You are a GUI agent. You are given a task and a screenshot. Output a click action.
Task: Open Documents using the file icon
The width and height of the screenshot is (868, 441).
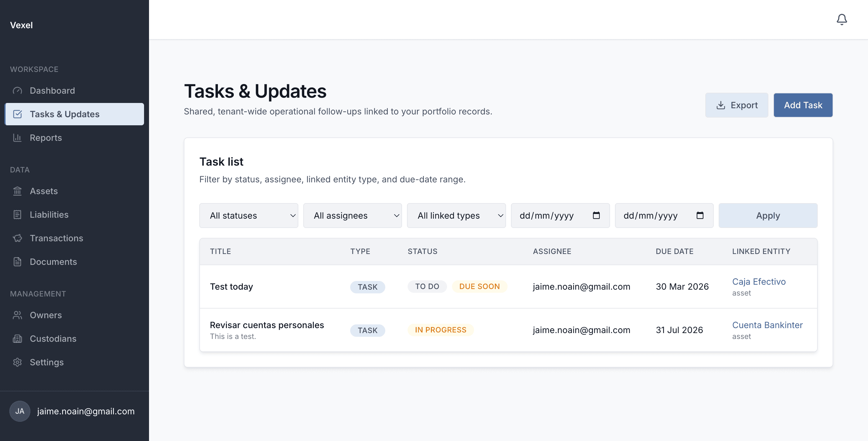tap(17, 261)
